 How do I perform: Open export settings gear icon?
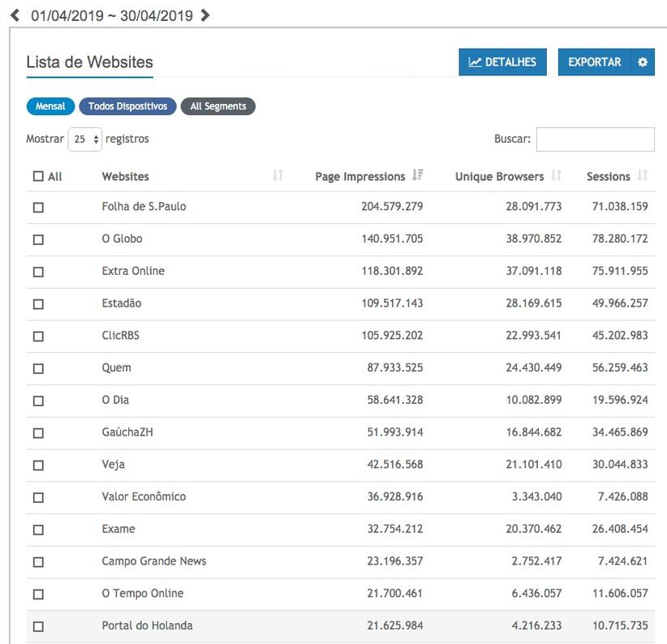643,62
